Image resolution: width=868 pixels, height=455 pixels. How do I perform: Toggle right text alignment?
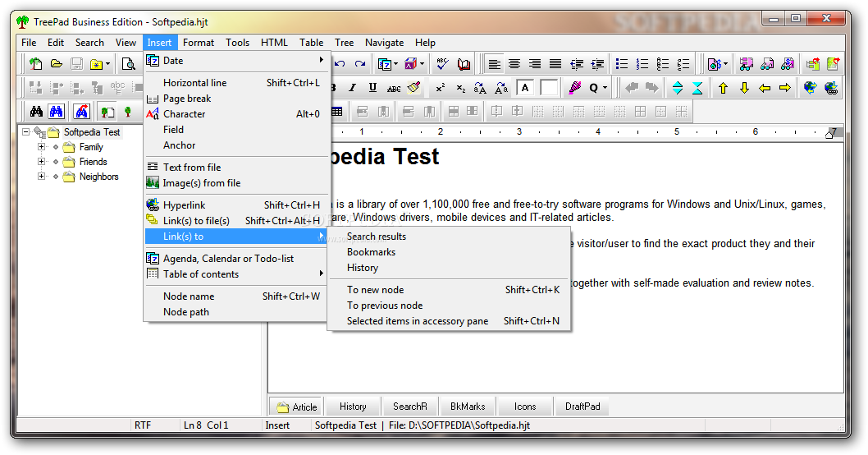[x=535, y=64]
